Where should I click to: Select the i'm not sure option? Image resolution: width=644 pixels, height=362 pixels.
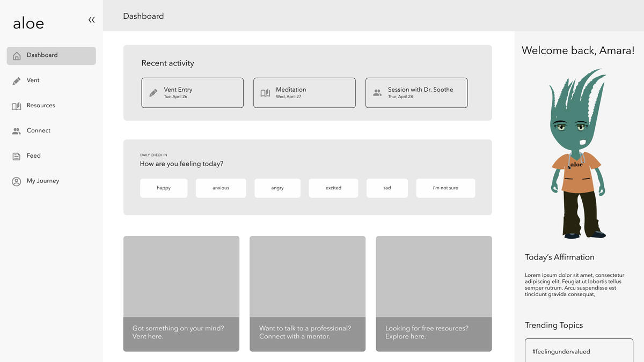[445, 188]
